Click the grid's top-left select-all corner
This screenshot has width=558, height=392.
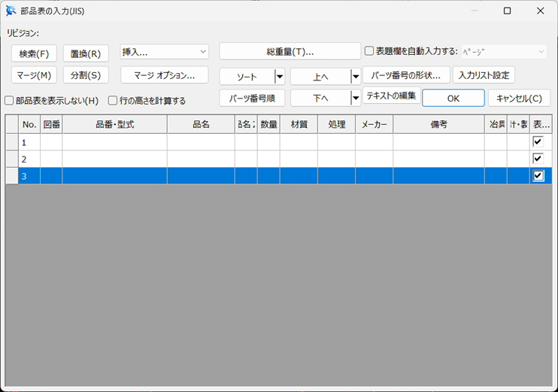[x=12, y=124]
